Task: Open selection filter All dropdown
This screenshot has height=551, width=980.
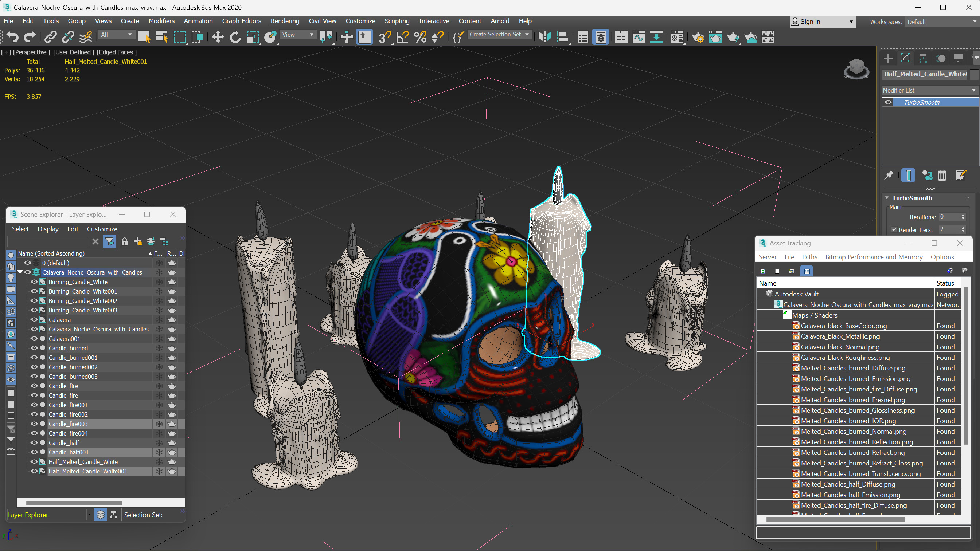Action: (116, 35)
